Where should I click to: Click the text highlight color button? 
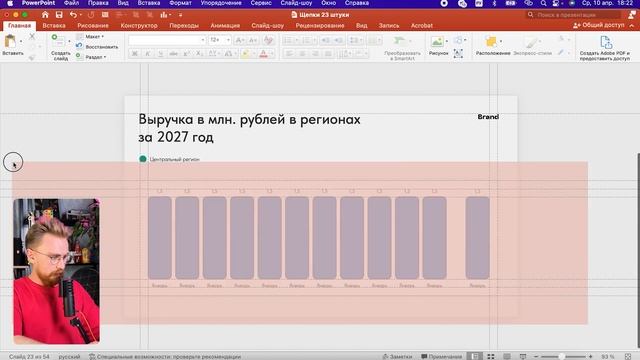click(245, 54)
